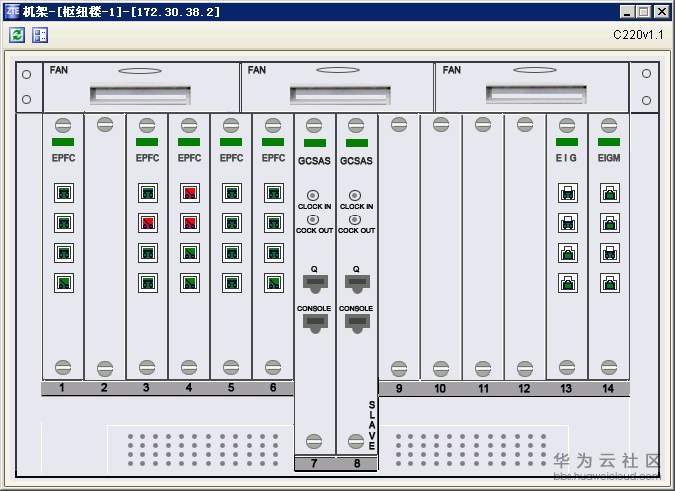
Task: Click Q port on slot 8 GCSAS
Action: point(357,284)
